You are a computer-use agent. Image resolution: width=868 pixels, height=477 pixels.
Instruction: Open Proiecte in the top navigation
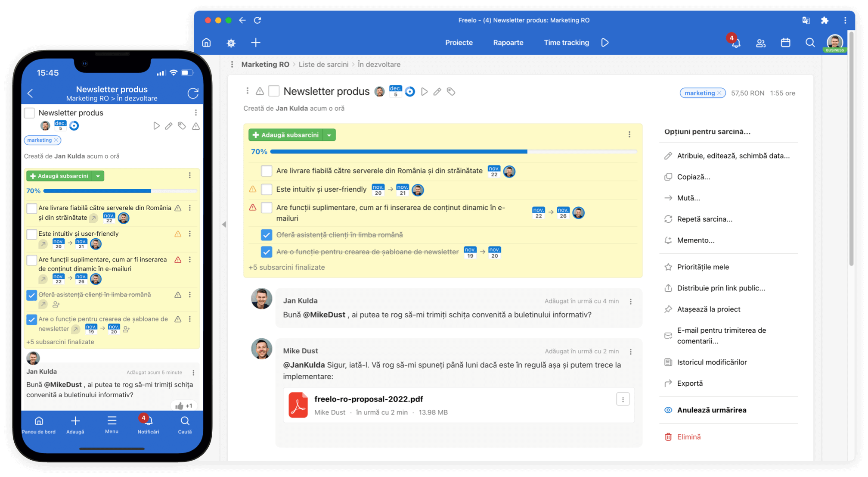(459, 43)
